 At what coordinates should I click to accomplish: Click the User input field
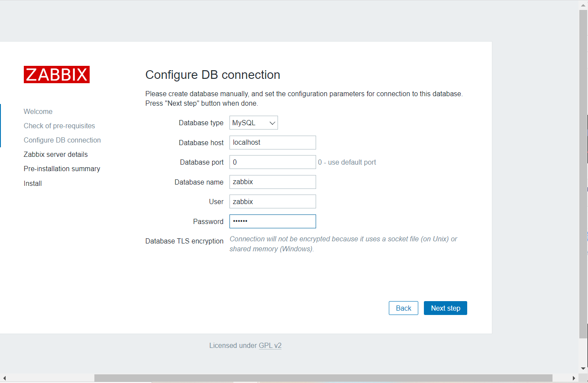(x=272, y=201)
